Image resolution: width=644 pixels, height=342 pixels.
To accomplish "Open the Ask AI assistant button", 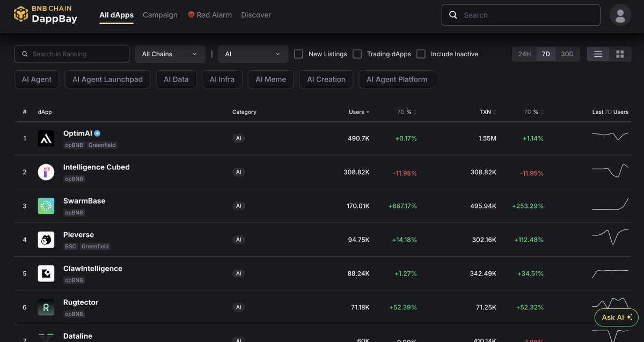I will click(617, 317).
